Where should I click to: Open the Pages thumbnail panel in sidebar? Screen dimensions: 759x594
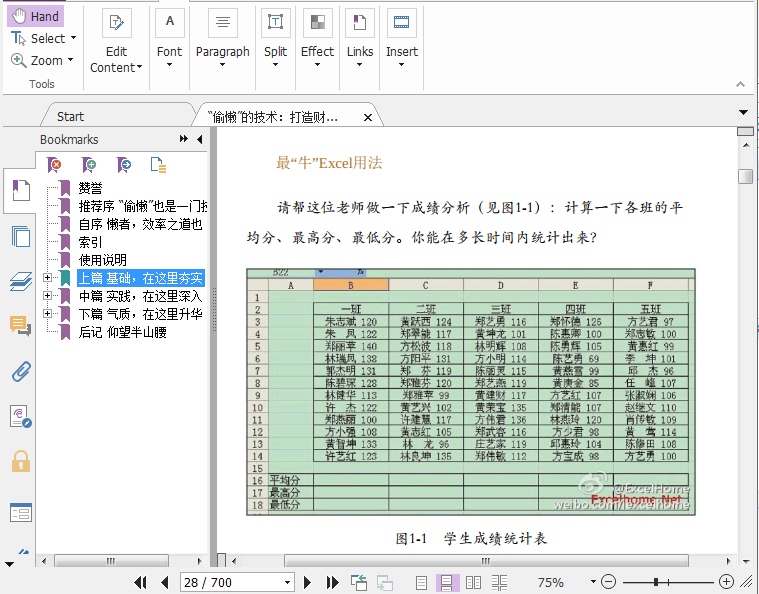point(20,236)
